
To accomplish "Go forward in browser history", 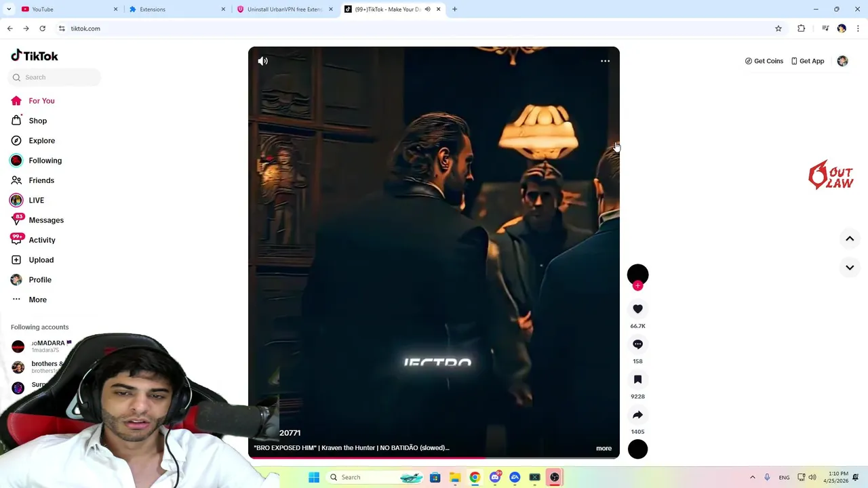I will coord(26,28).
